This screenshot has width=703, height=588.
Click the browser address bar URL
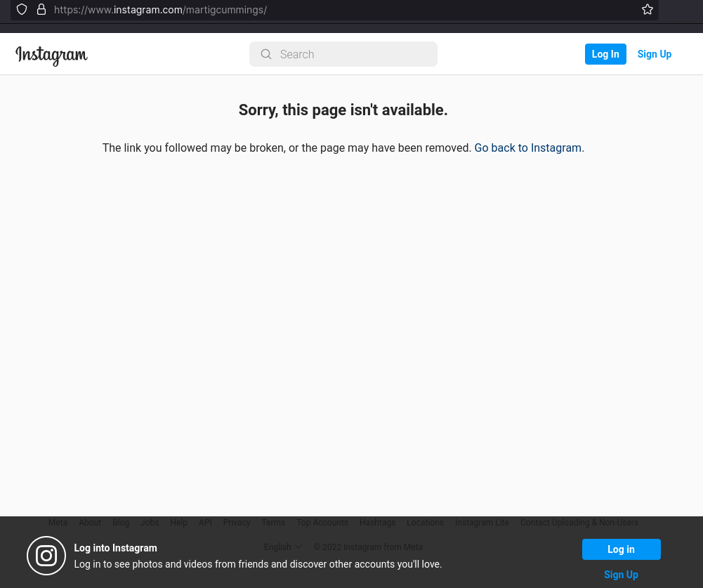(x=160, y=10)
